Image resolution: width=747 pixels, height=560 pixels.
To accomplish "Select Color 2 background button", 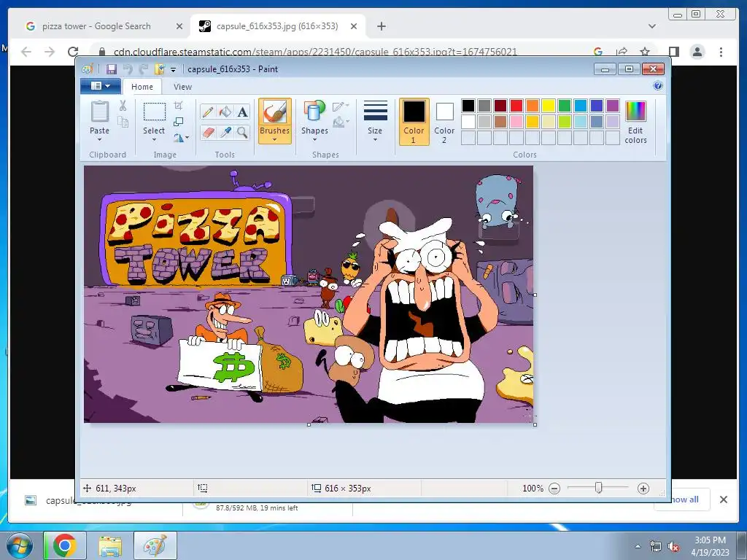I will click(444, 122).
